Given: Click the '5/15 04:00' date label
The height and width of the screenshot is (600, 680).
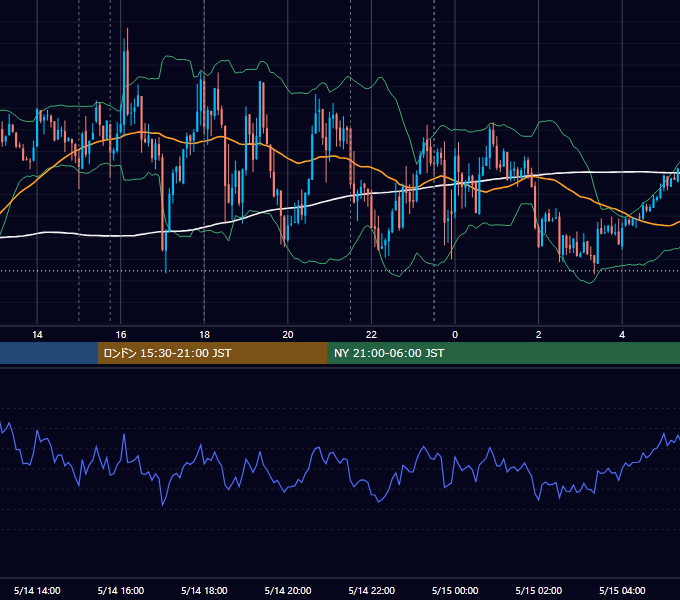Looking at the screenshot, I should 622,590.
